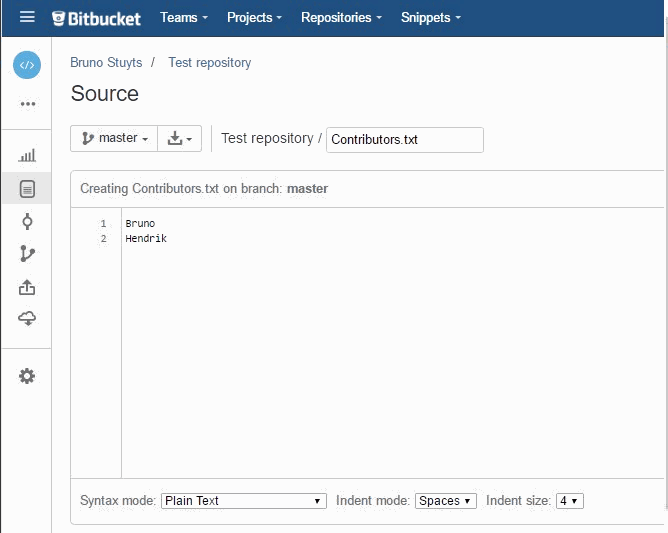The height and width of the screenshot is (533, 668).
Task: Open the Overview bar chart icon
Action: (x=27, y=156)
